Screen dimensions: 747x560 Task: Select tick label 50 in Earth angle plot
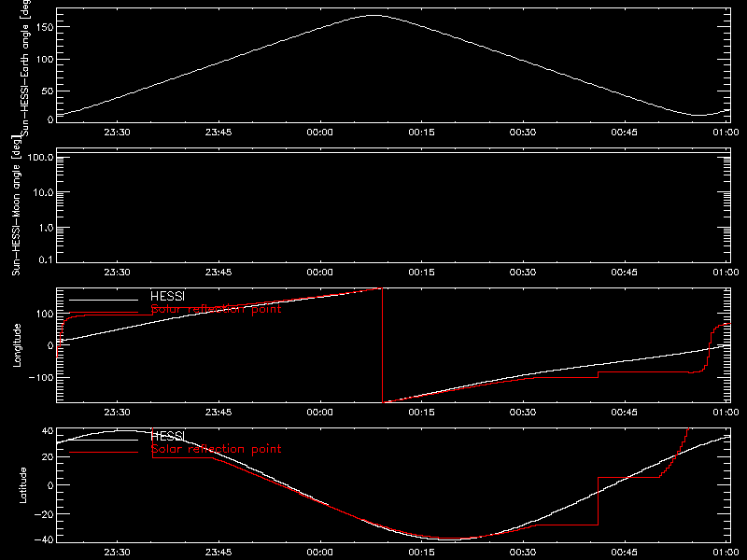(48, 91)
